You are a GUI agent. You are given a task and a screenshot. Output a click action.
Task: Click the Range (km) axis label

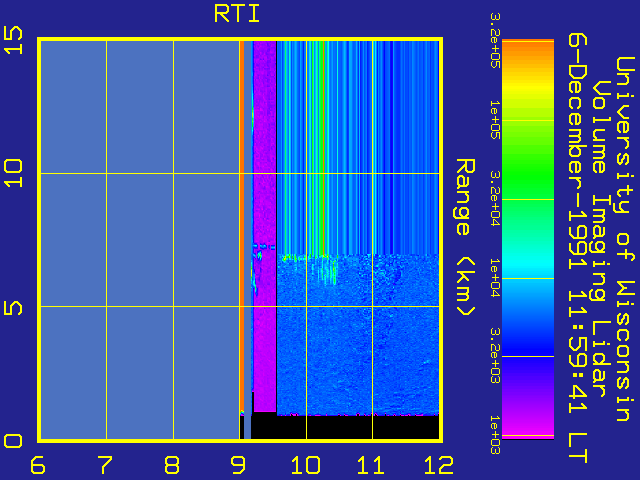click(465, 238)
